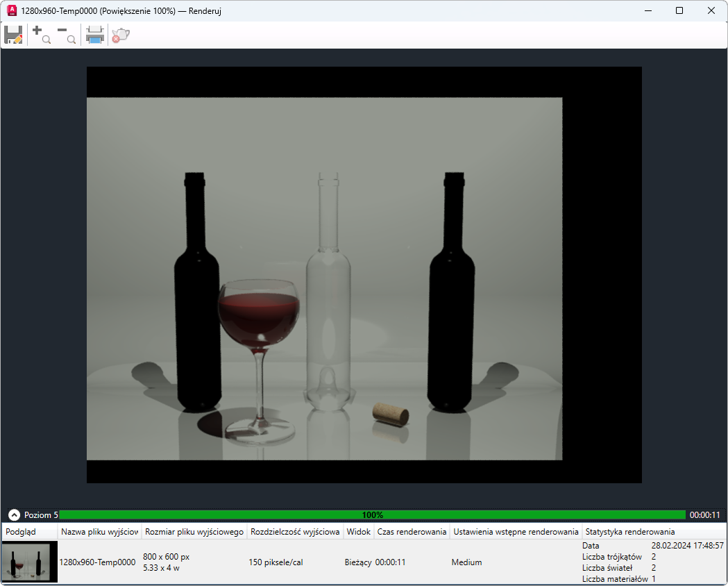Click the Poziom 5 label beside progress bar
Viewport: 728px width, 586px height.
[x=41, y=515]
